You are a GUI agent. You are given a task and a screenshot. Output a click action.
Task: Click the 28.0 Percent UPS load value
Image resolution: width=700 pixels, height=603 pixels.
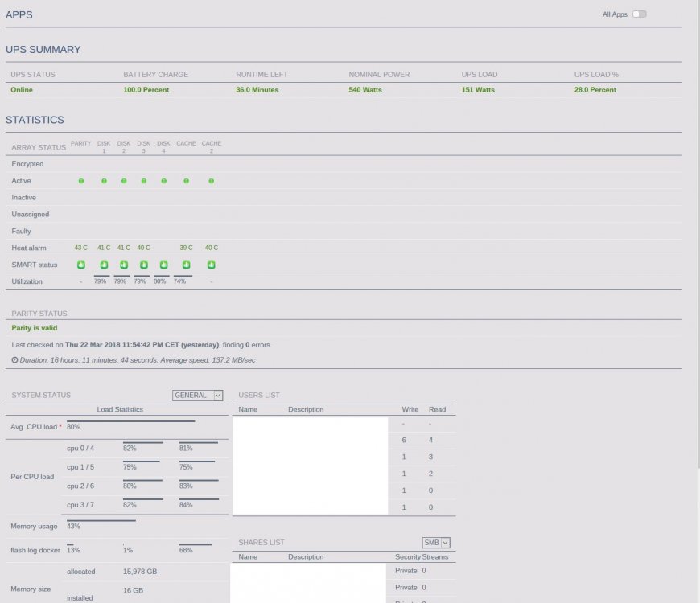pos(595,90)
